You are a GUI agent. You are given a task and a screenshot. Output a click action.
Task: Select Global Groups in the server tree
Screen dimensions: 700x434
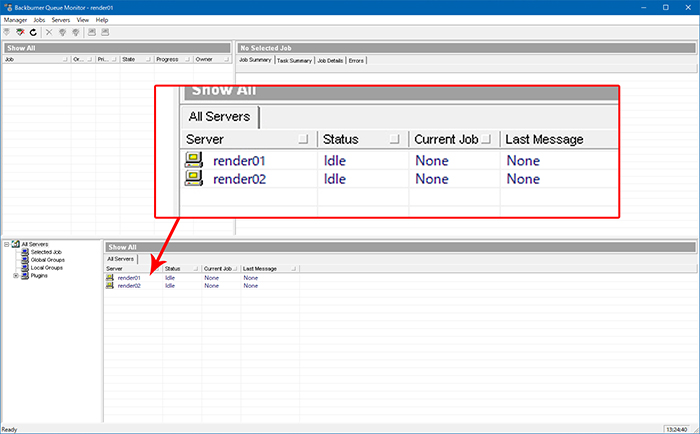click(x=48, y=260)
